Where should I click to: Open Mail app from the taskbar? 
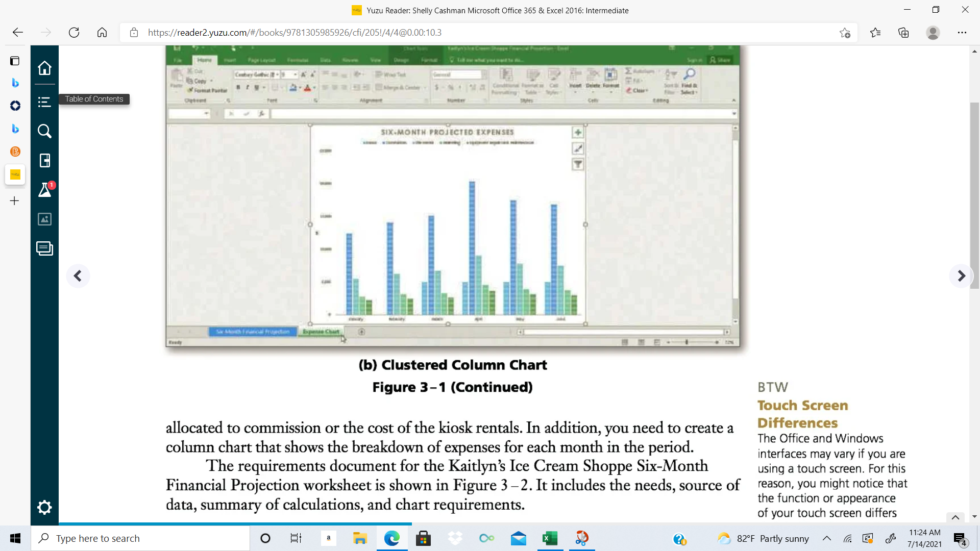coord(519,538)
